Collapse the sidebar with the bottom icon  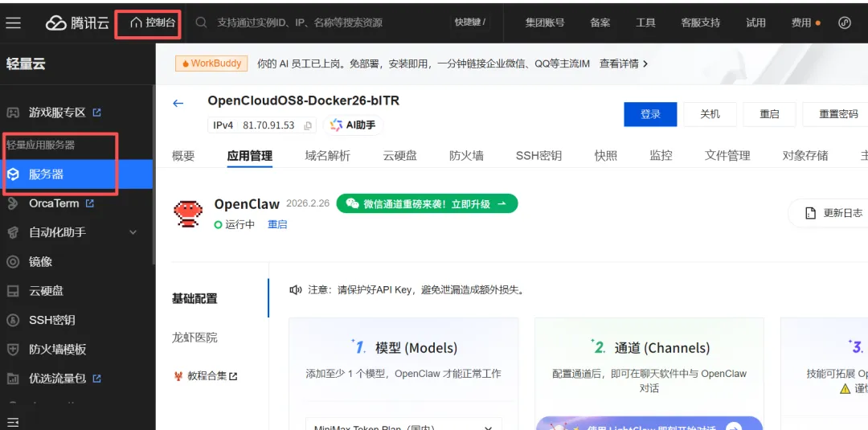pyautogui.click(x=12, y=423)
